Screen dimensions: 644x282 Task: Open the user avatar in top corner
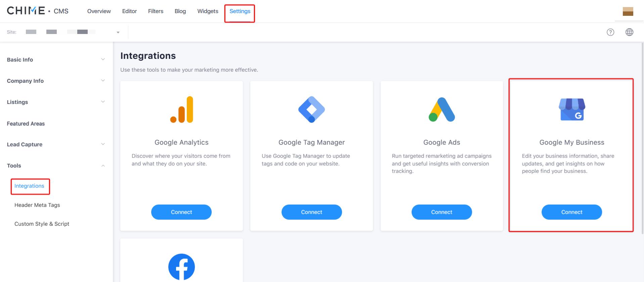pos(628,11)
